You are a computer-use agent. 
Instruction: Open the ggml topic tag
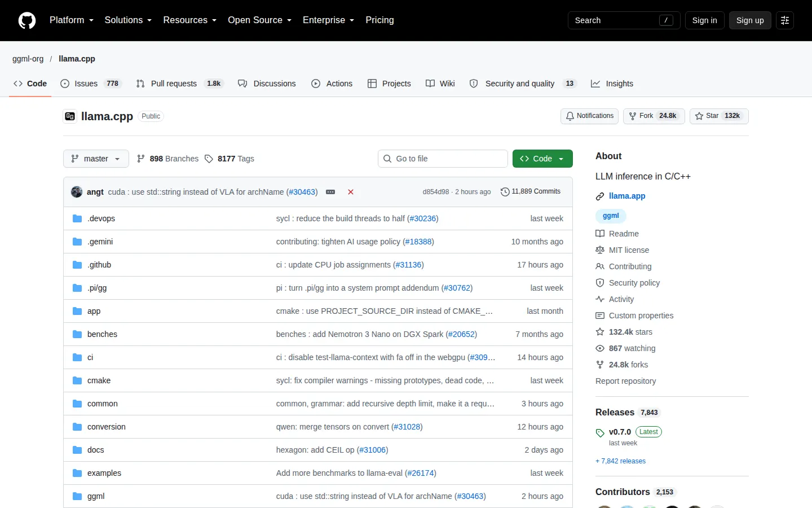[611, 216]
